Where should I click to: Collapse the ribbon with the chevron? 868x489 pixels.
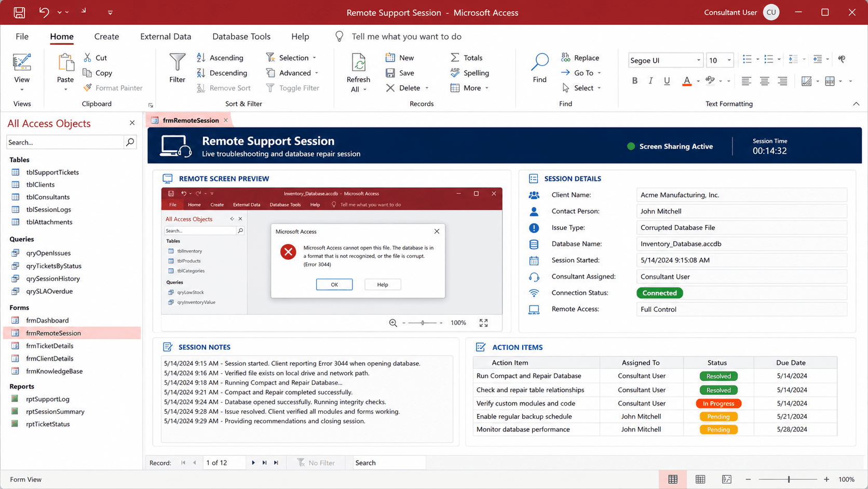click(856, 104)
